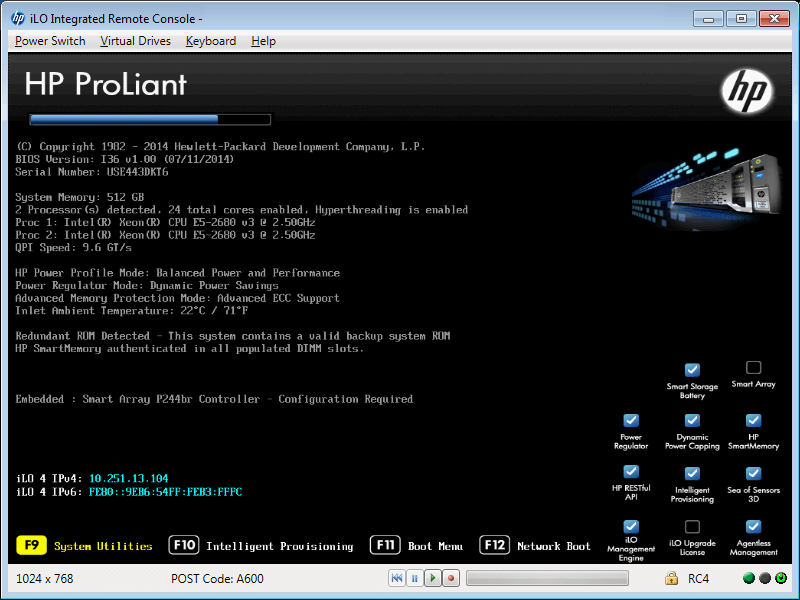Click the HP SmartMemory checkbox

pos(754,420)
